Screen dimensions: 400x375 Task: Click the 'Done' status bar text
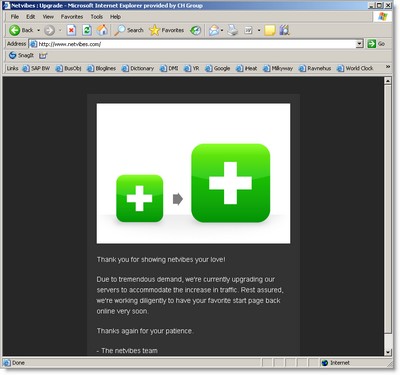coord(18,363)
